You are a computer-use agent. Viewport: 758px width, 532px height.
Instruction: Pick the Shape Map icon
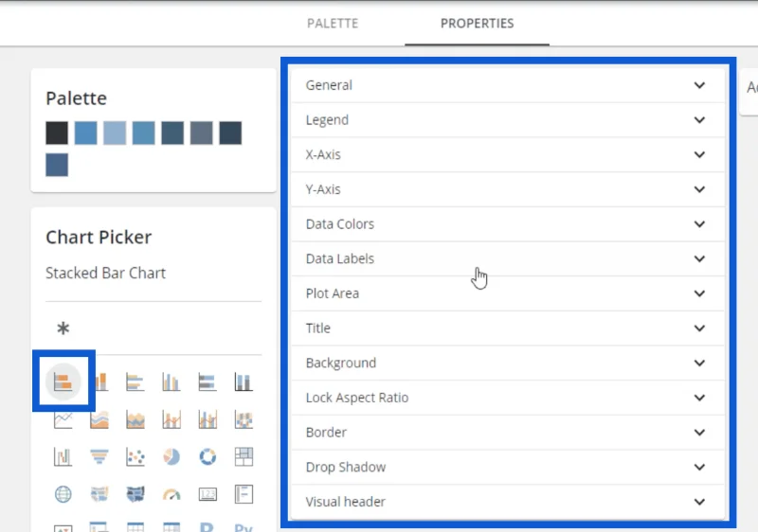[x=135, y=494]
